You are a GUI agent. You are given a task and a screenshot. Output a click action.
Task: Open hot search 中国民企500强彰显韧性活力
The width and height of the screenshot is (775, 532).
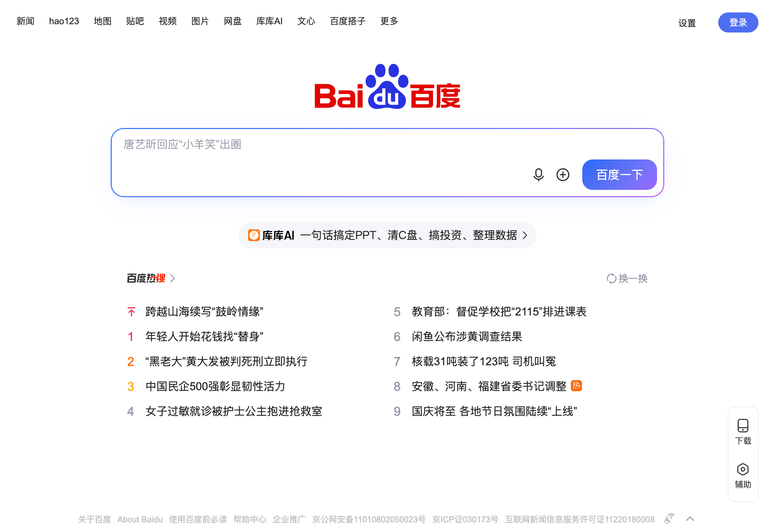(x=215, y=386)
